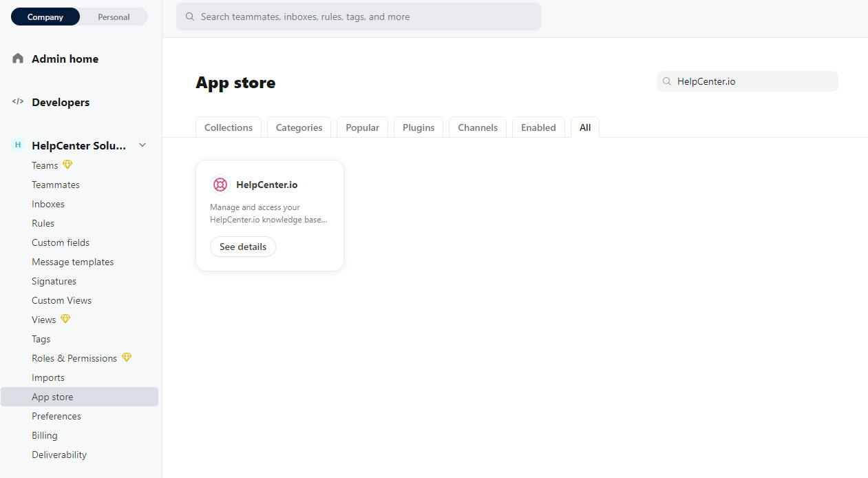Viewport: 868px width, 478px height.
Task: Open the Teammates page
Action: click(56, 185)
